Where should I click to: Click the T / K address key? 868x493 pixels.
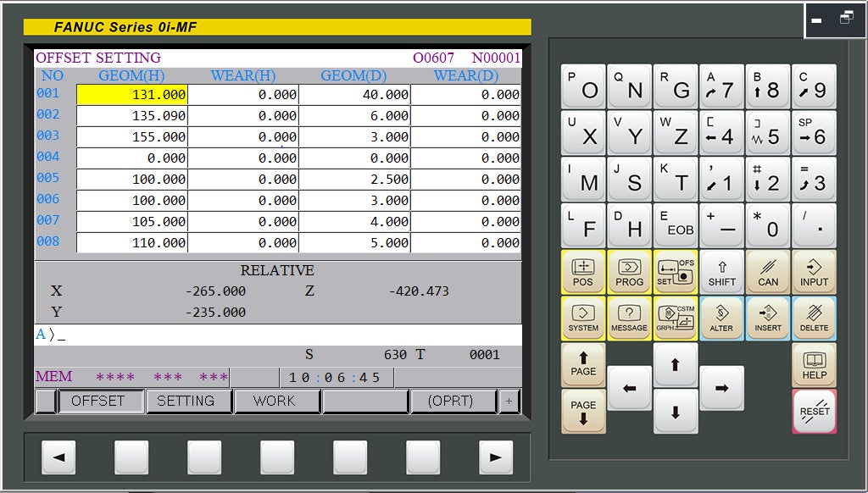(676, 180)
